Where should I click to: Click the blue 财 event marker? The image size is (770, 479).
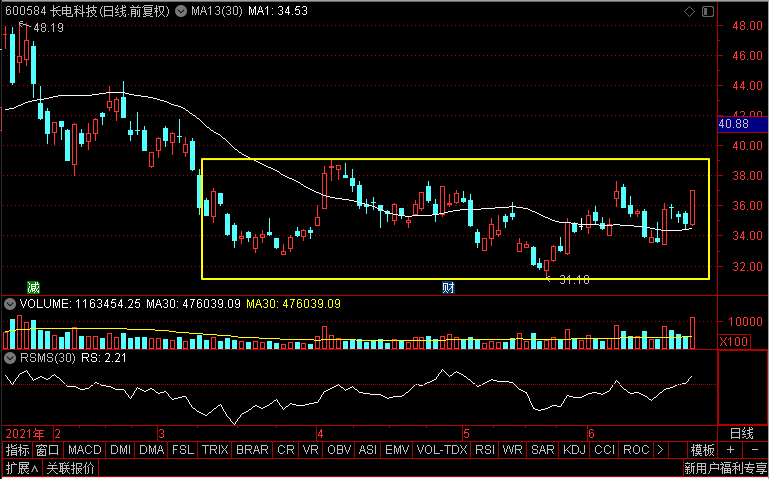[x=449, y=287]
